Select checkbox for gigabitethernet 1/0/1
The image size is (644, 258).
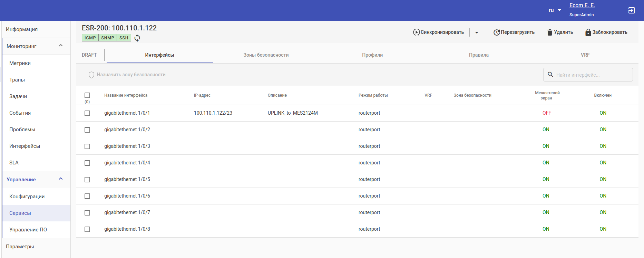click(x=87, y=113)
